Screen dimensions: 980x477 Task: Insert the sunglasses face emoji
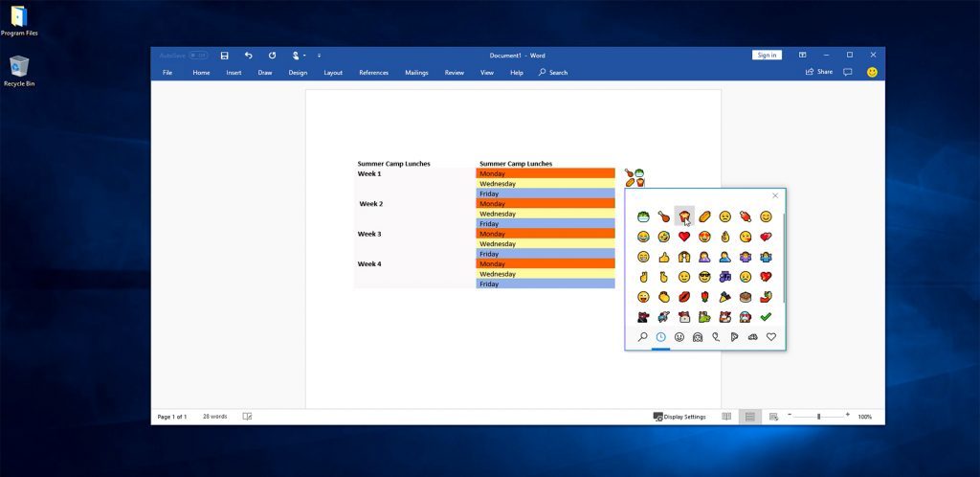tap(705, 277)
